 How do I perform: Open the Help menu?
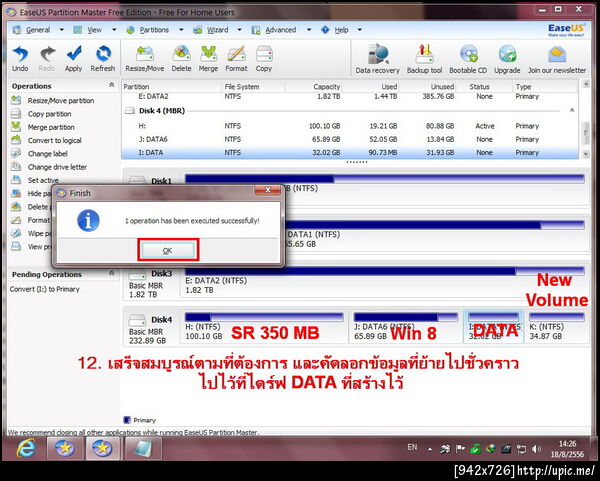coord(341,30)
